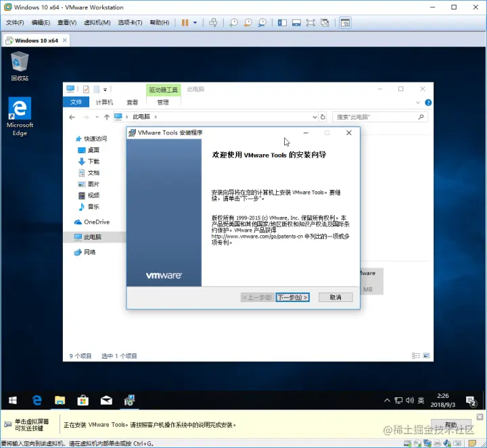Switch to the 管理 ribbon tab
Screen dimensions: 487x448
point(163,102)
